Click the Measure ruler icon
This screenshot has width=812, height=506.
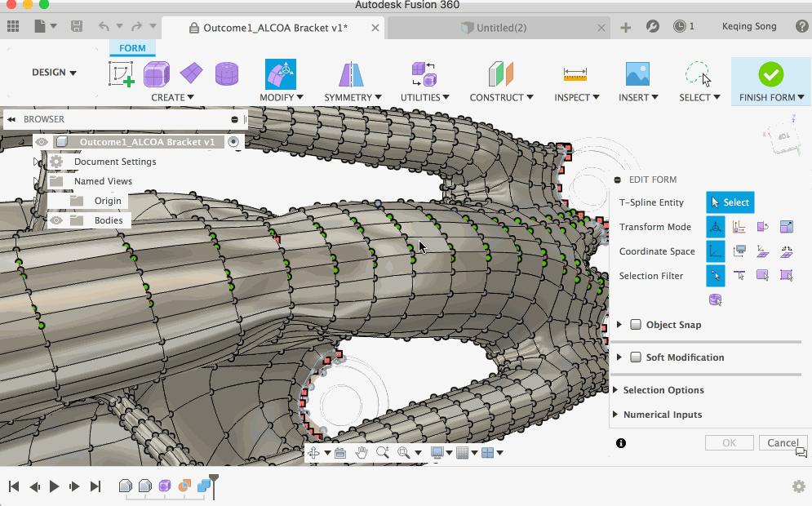pos(575,74)
